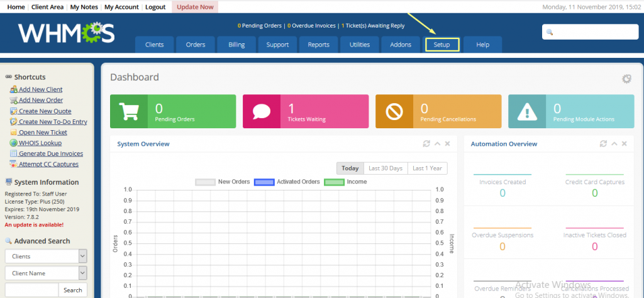Open the Clients menu tab
The width and height of the screenshot is (644, 298).
pos(155,45)
